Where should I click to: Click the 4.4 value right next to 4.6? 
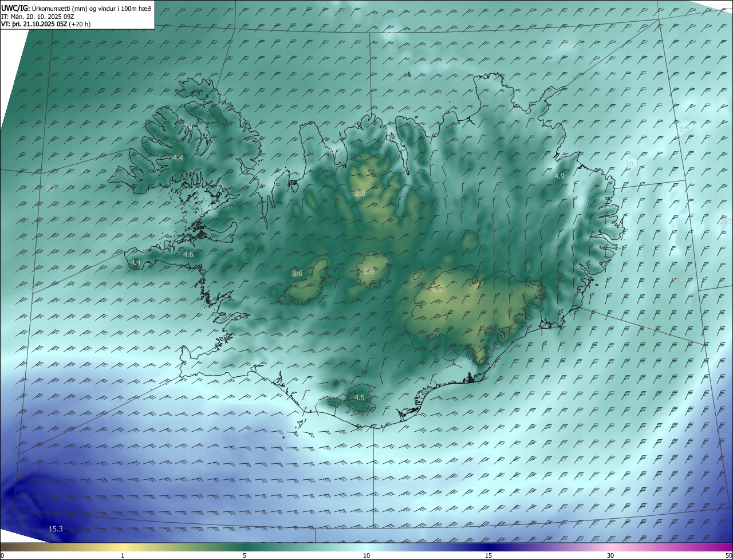[x=136, y=262]
